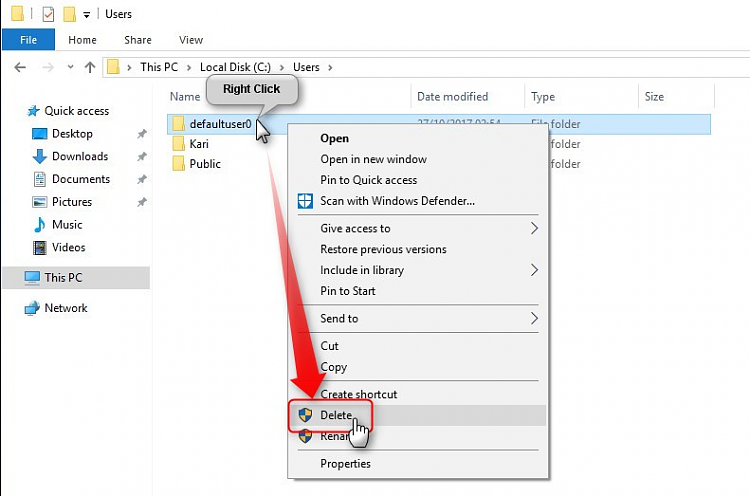The width and height of the screenshot is (750, 496).
Task: Sort by the Name column header
Action: tap(185, 97)
